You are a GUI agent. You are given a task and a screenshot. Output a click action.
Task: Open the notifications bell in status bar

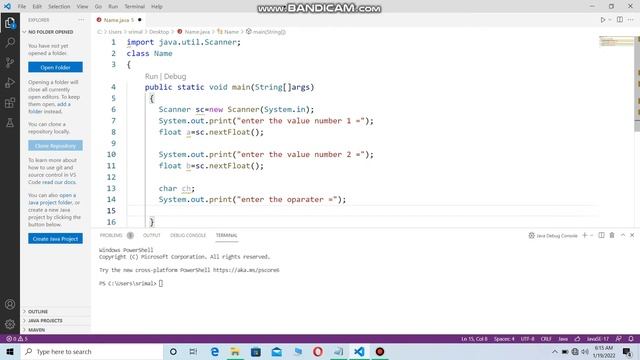[x=631, y=339]
